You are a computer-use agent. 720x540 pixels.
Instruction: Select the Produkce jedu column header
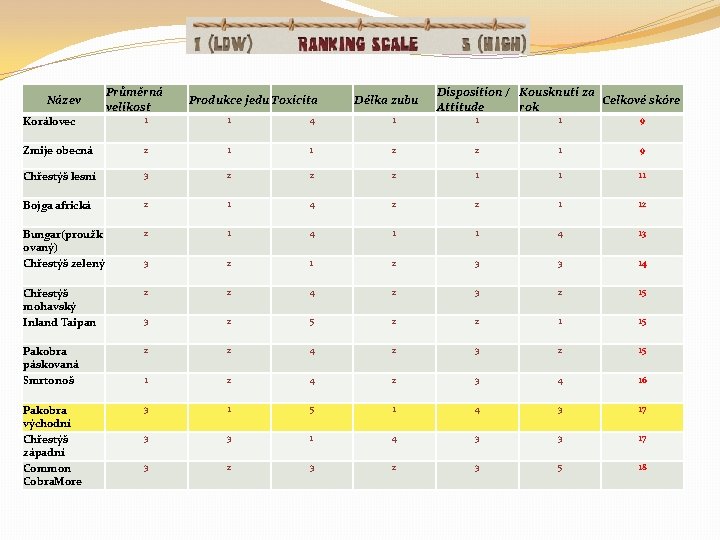tap(229, 100)
